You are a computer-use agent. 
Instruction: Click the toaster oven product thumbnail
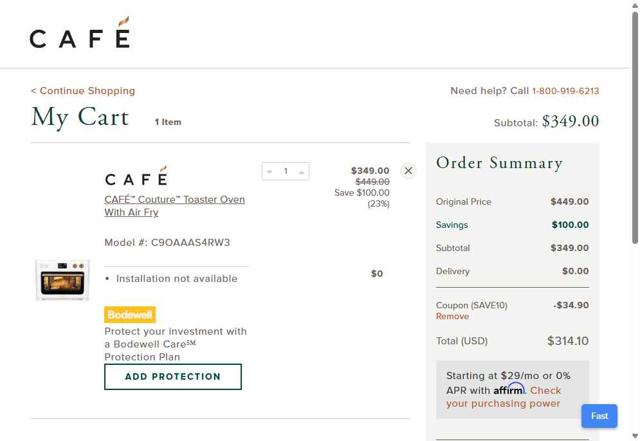(x=62, y=280)
